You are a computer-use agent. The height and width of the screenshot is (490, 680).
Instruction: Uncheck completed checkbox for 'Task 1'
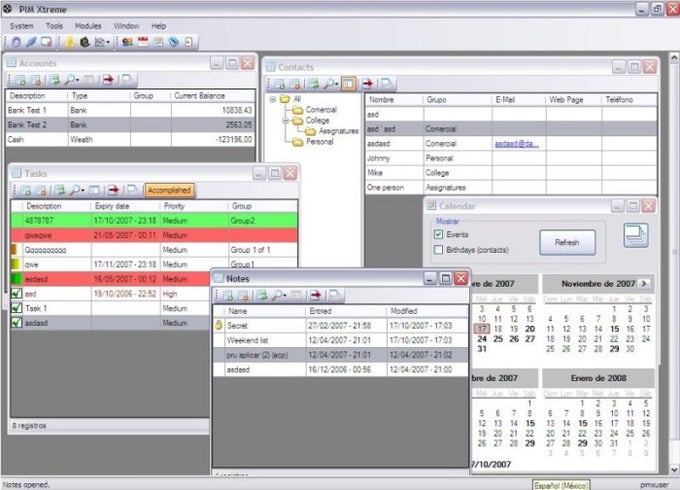(16, 308)
